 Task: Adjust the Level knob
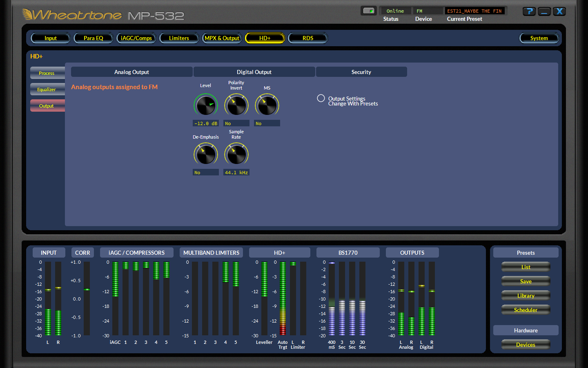(x=206, y=105)
